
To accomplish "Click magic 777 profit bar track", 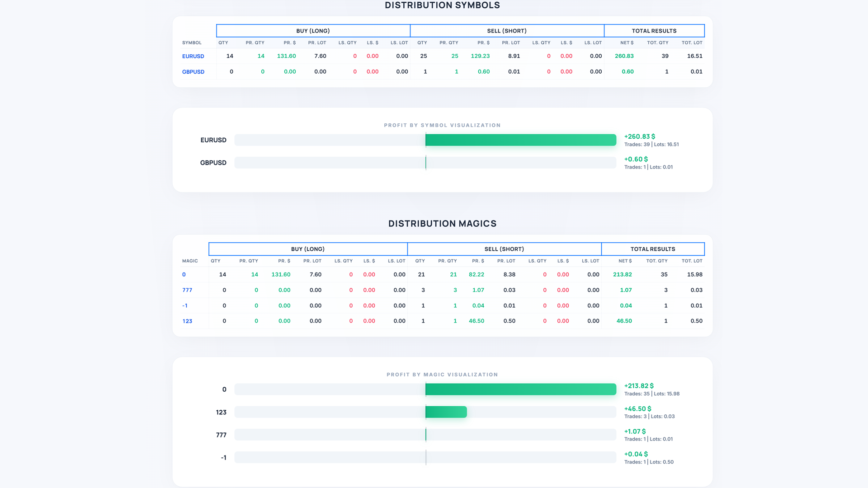I will [x=425, y=435].
